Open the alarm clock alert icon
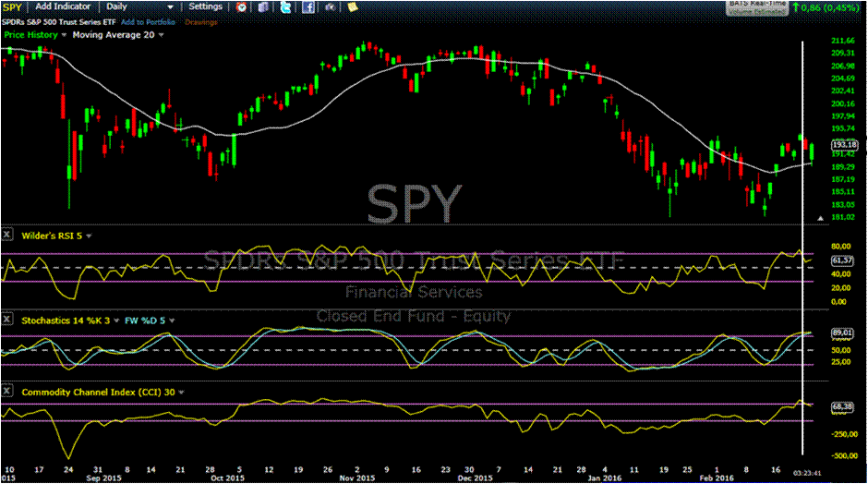 [241, 7]
